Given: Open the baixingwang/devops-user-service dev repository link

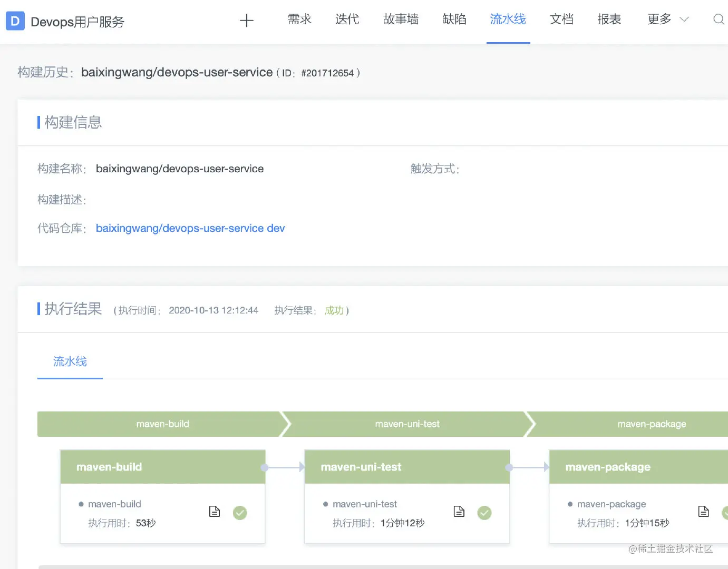Looking at the screenshot, I should click(x=190, y=228).
